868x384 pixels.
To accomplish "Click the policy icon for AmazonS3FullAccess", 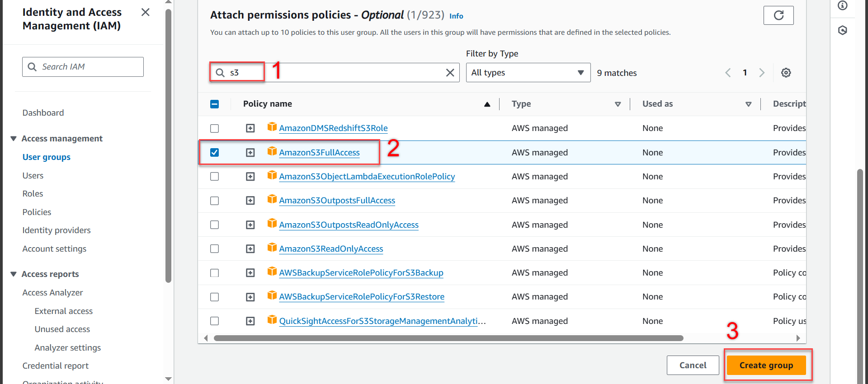I will coord(272,151).
